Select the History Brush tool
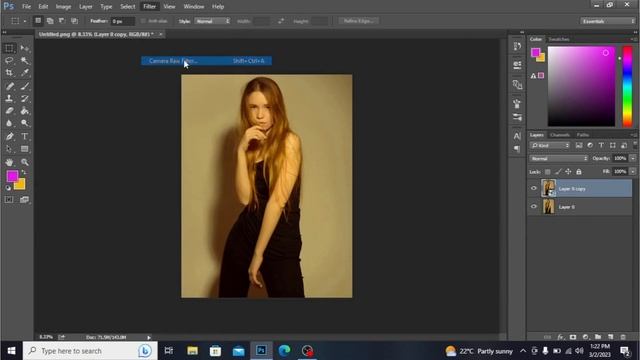The width and height of the screenshot is (640, 360). tap(24, 98)
